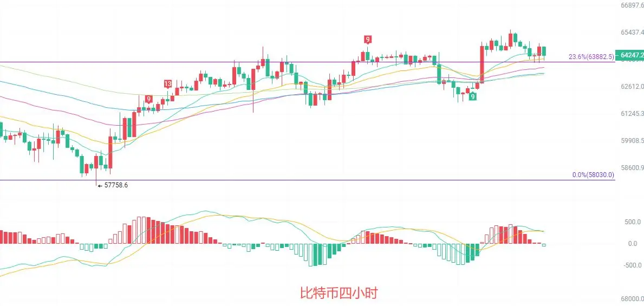The image size is (644, 306).
Task: Click the tall red candle near 64000 breakout
Action: click(x=482, y=63)
